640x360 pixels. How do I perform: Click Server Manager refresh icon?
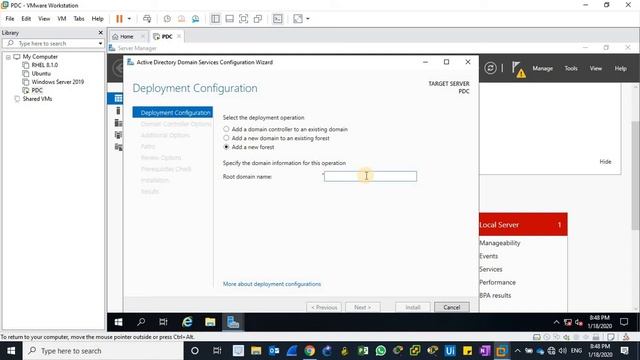coord(490,68)
